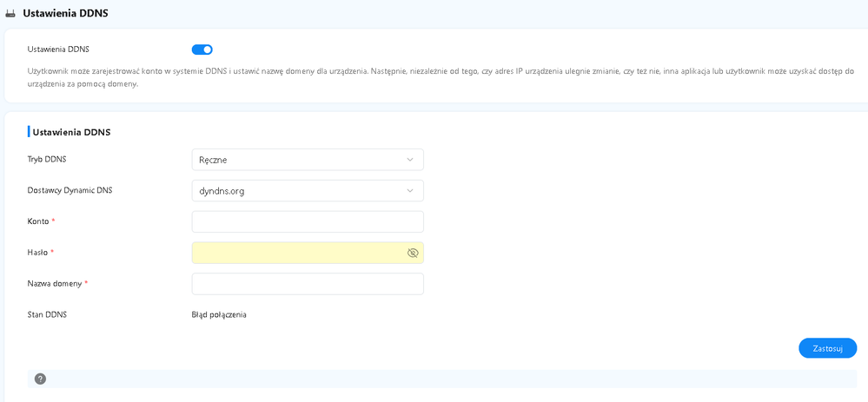
Task: Click the blue-barred Ustawienia DDNS section heading
Action: pyautogui.click(x=71, y=132)
